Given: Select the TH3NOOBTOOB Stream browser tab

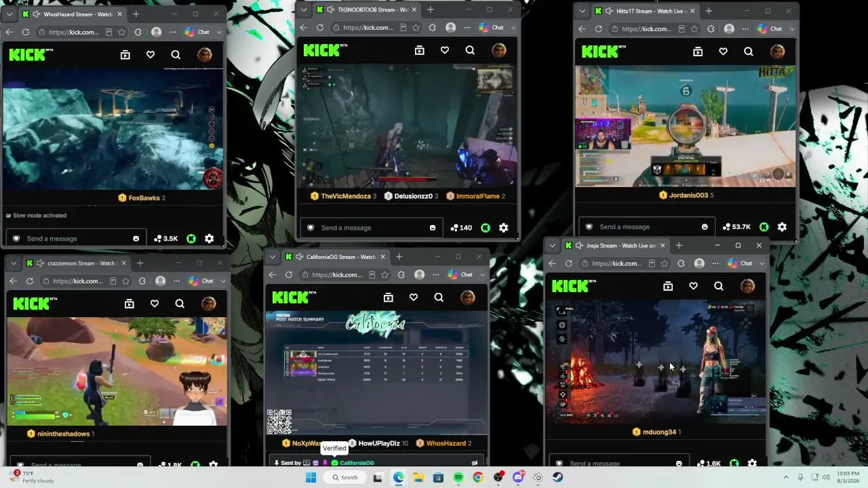Looking at the screenshot, I should pyautogui.click(x=367, y=9).
